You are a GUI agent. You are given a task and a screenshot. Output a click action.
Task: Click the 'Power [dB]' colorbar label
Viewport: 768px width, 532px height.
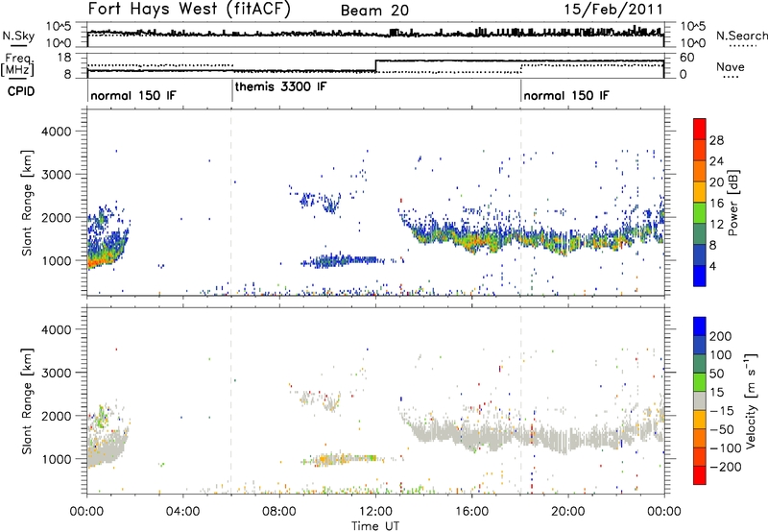coord(732,203)
